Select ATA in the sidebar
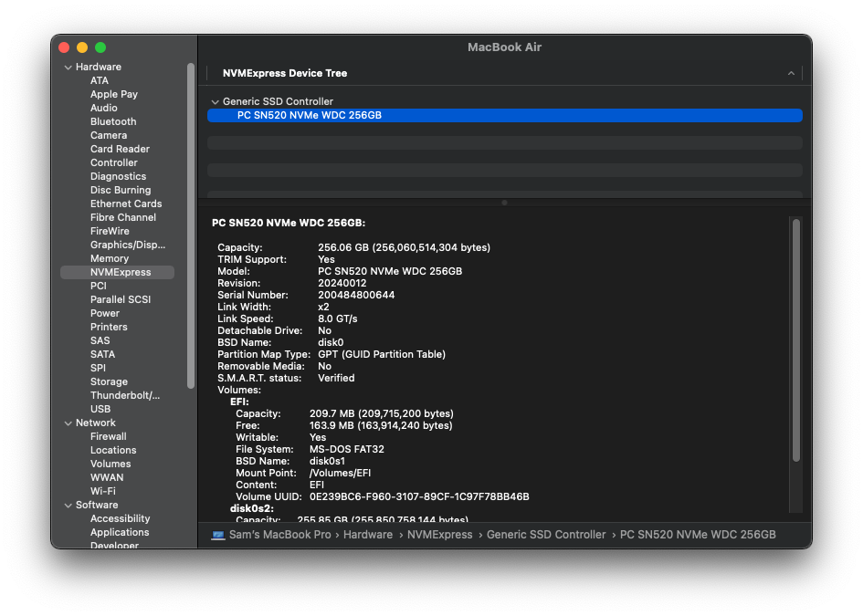This screenshot has height=616, width=863. [x=100, y=80]
